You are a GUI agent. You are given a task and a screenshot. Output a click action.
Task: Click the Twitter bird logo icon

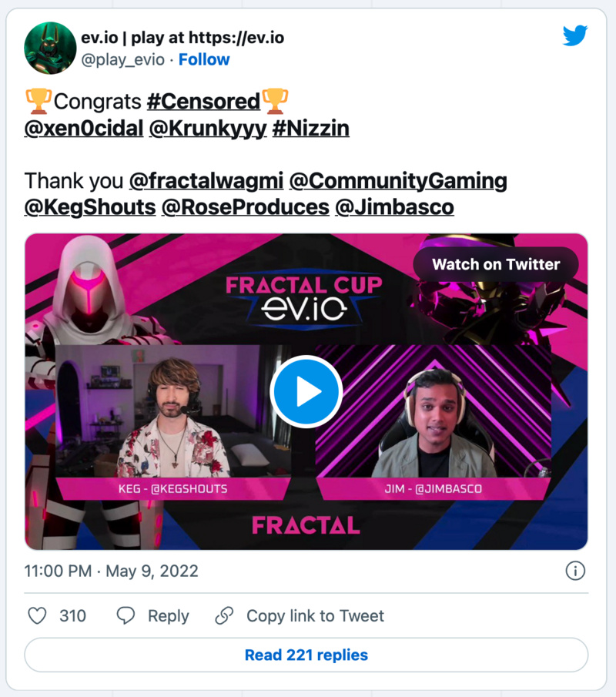[575, 35]
